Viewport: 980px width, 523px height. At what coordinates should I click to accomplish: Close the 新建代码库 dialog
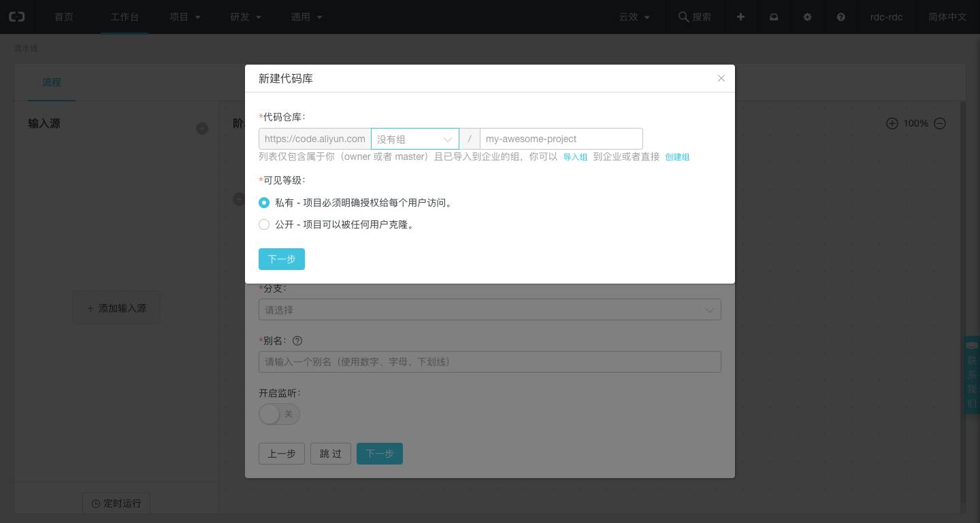721,78
